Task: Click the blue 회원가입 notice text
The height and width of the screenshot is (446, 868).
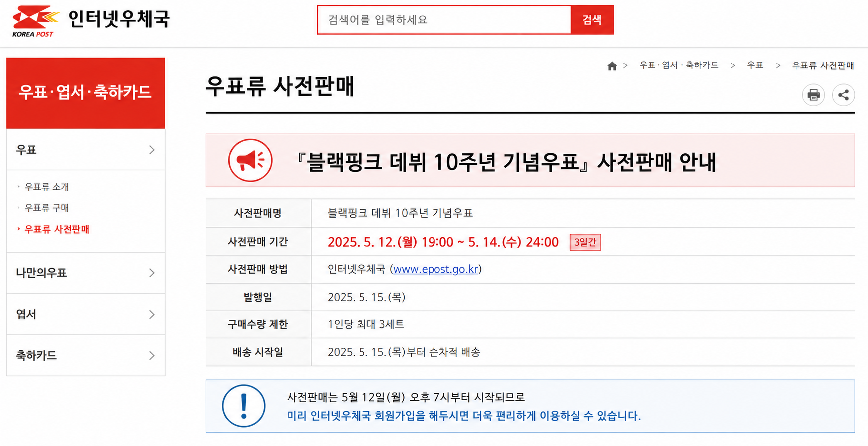Action: pyautogui.click(x=464, y=416)
